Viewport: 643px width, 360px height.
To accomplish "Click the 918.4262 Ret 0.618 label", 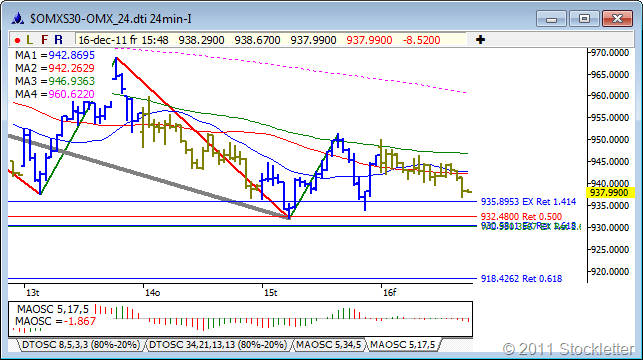I will 521,279.
